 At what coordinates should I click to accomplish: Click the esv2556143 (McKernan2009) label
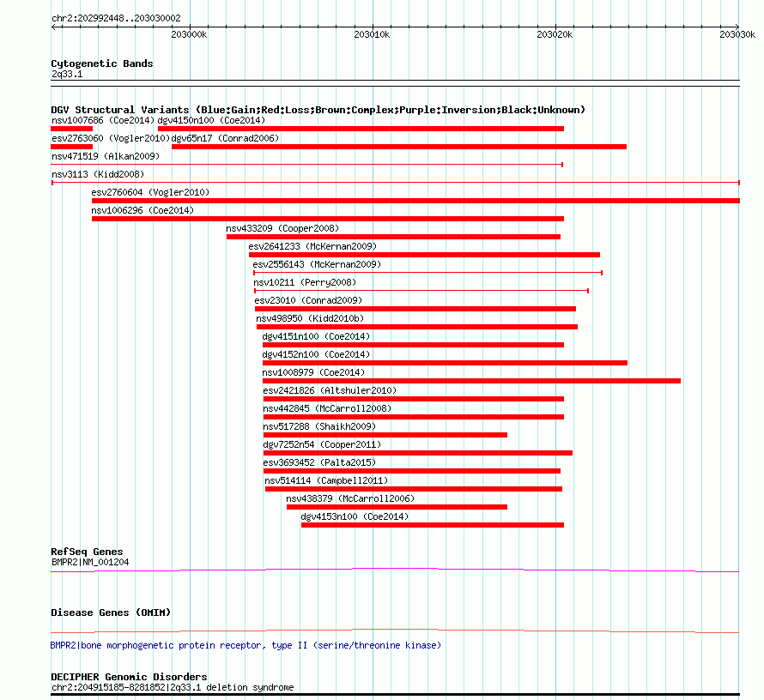click(x=317, y=264)
